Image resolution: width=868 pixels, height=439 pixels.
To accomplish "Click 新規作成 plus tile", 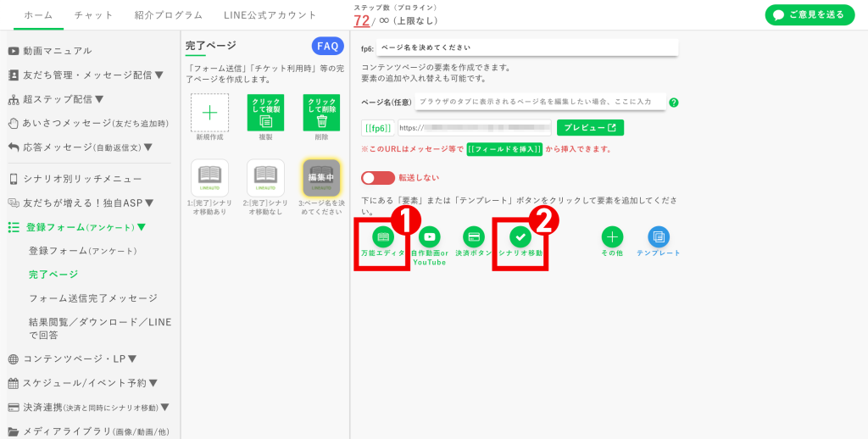I will click(x=210, y=113).
